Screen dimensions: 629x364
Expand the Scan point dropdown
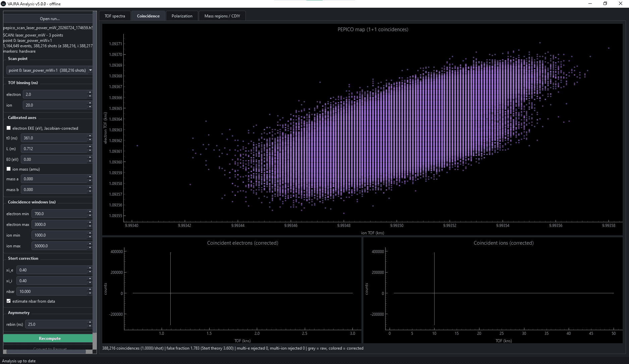(50, 70)
